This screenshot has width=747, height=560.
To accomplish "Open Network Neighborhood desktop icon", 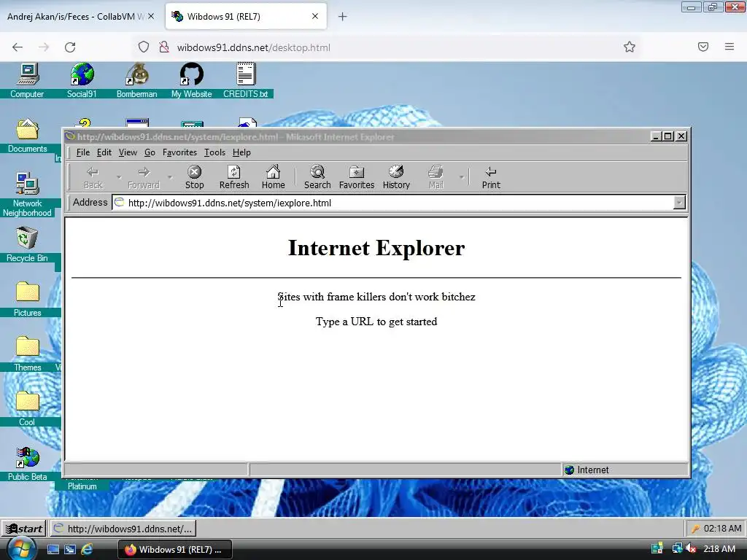I will coord(27,194).
